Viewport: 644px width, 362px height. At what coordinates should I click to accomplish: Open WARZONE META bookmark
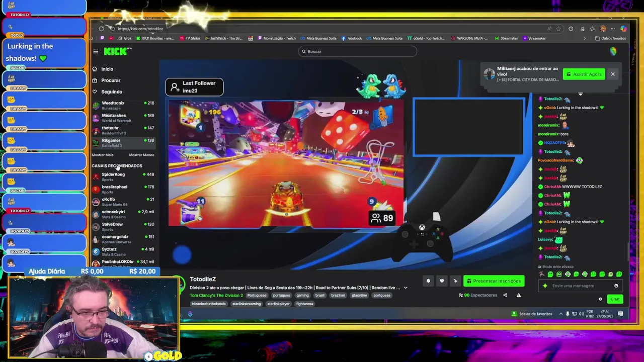(470, 38)
